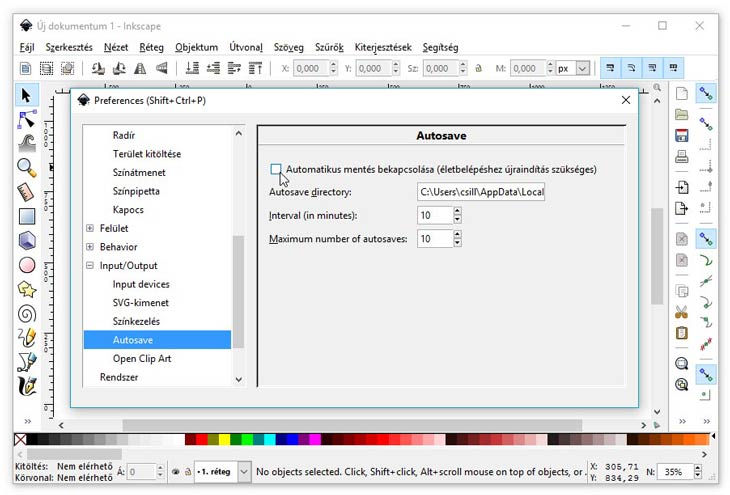The height and width of the screenshot is (495, 730).
Task: Select the circle ellipse tool
Action: [x=27, y=265]
